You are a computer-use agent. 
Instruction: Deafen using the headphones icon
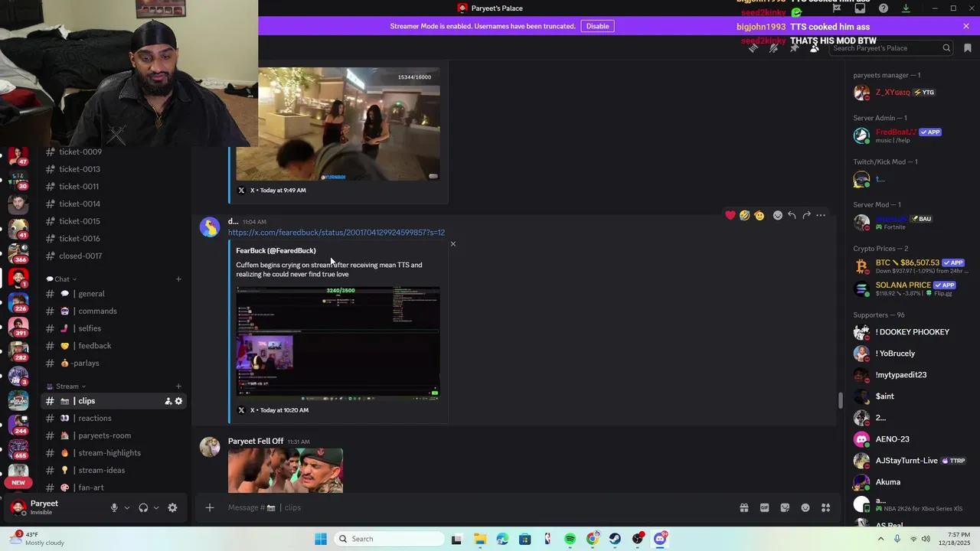(143, 508)
